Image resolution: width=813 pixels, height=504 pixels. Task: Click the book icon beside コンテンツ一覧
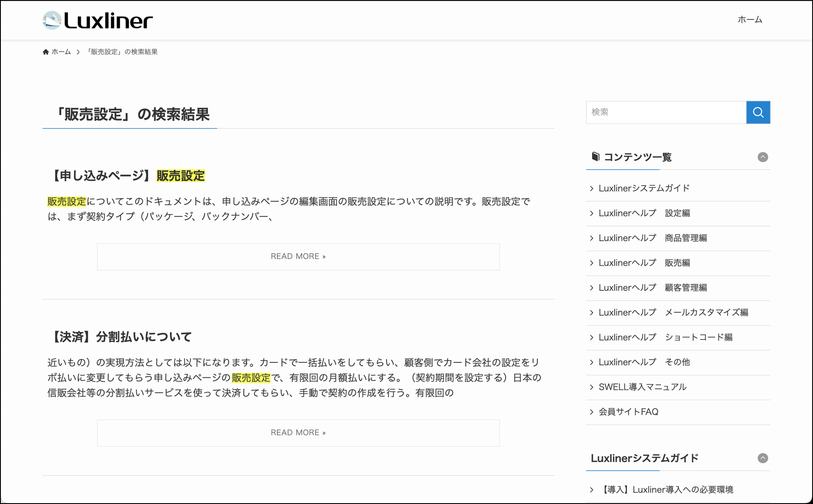point(595,157)
